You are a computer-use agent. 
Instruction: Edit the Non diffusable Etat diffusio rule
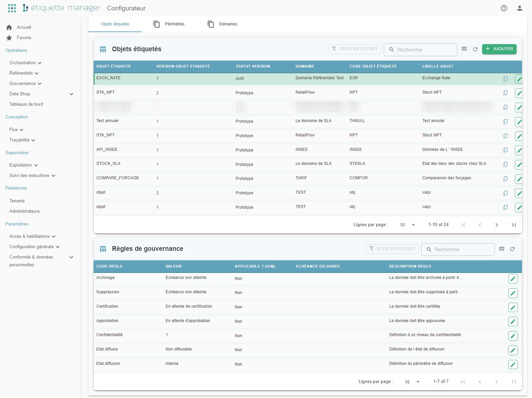tap(513, 350)
